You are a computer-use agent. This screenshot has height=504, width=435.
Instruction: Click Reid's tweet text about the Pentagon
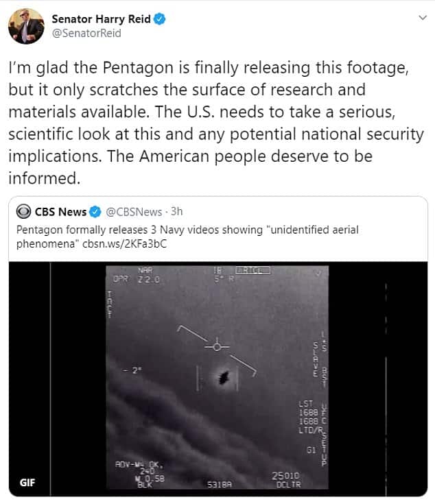[216, 123]
